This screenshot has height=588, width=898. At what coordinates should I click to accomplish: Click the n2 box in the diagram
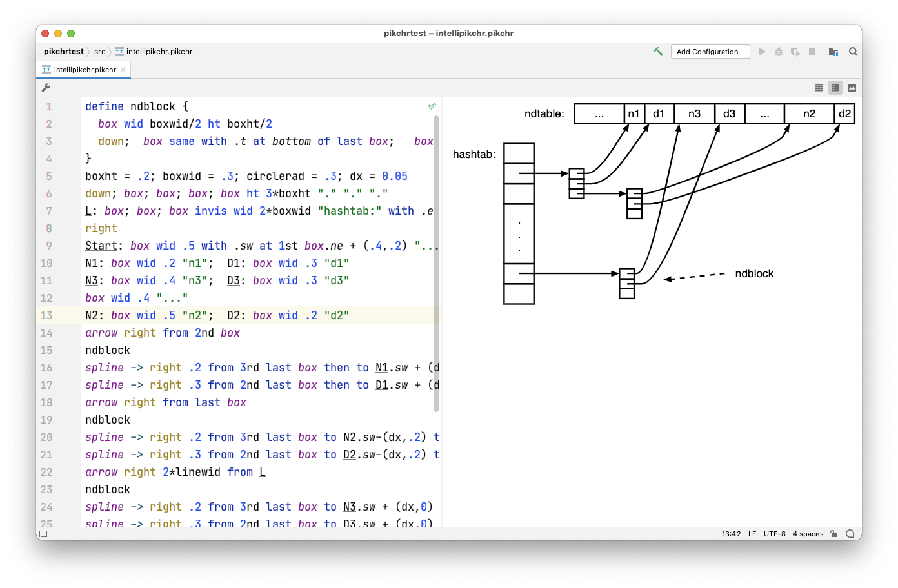[x=809, y=114]
